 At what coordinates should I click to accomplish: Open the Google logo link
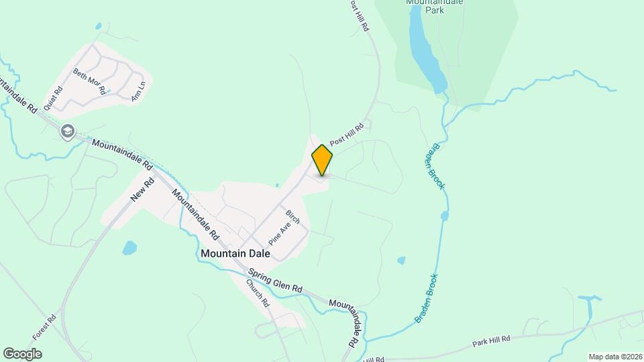tap(23, 354)
